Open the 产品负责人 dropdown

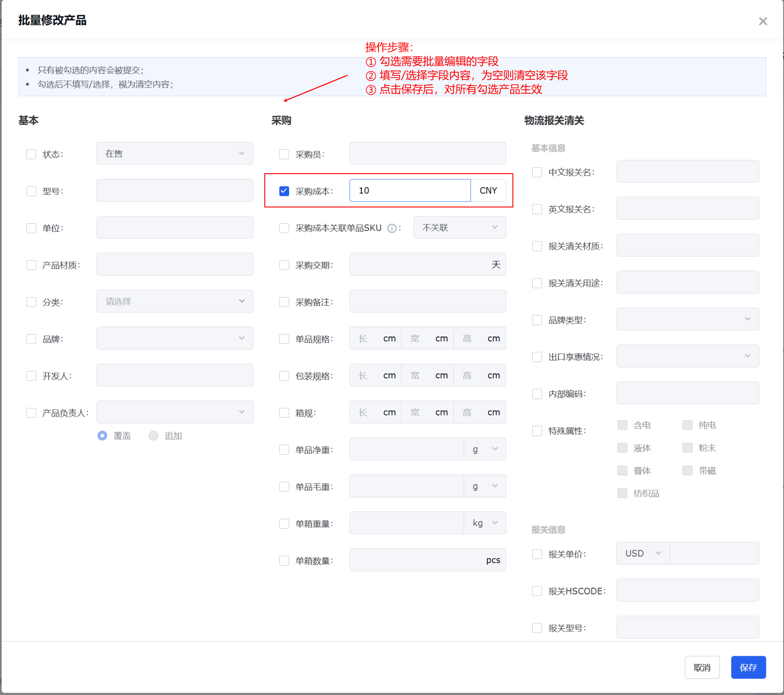click(175, 413)
